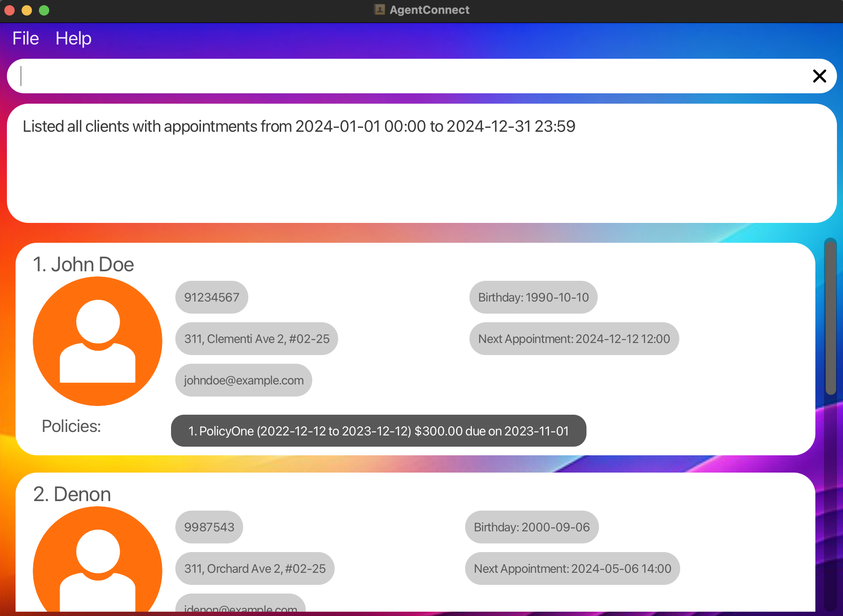Clear the command box with the X icon
Image resolution: width=843 pixels, height=616 pixels.
[819, 76]
